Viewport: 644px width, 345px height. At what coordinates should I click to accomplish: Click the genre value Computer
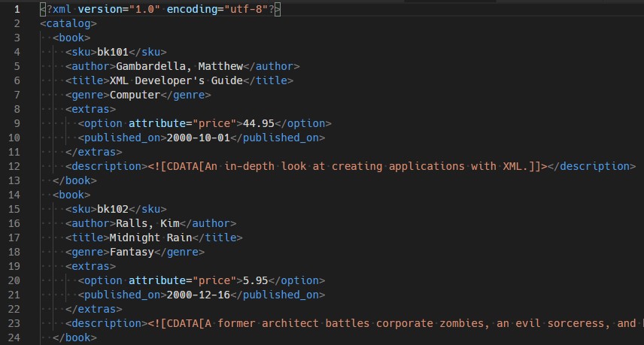(135, 95)
